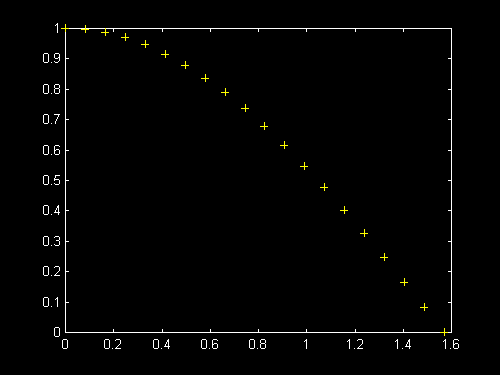Select the x-axis tick label 1.2
The image size is (500, 375).
coord(355,344)
